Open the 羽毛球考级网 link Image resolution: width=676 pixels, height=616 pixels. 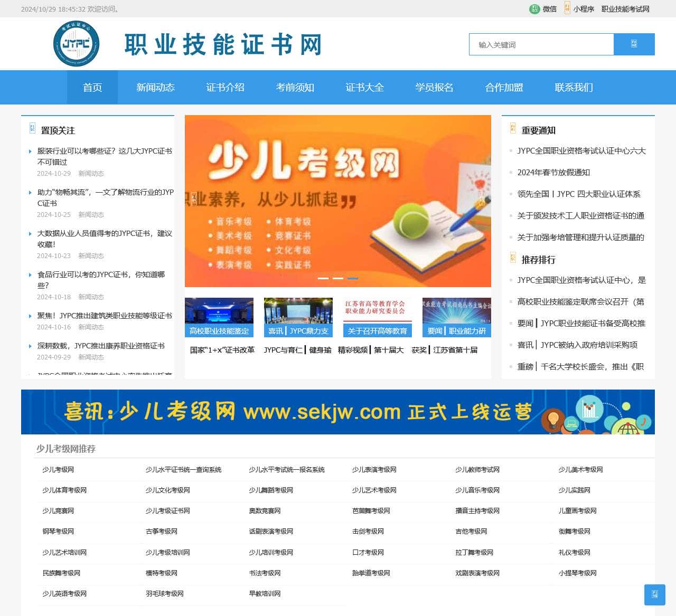(165, 594)
